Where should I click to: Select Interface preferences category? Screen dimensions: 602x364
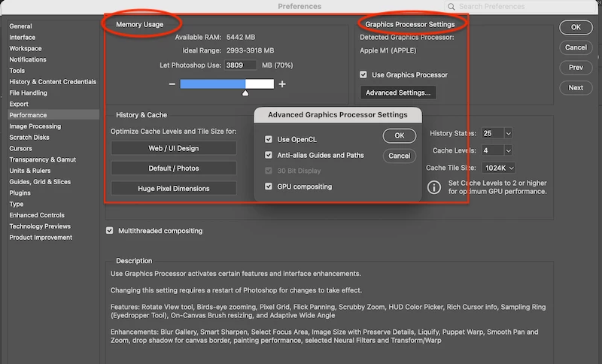tap(23, 37)
